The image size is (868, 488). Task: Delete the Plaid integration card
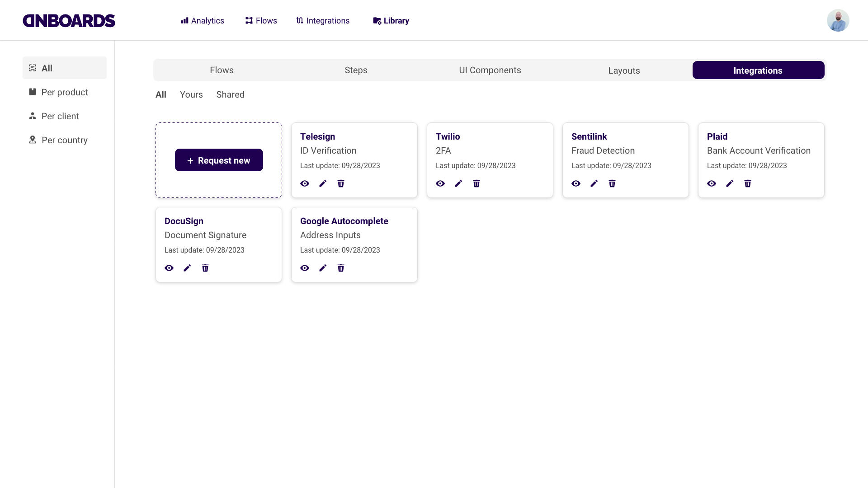pyautogui.click(x=748, y=183)
